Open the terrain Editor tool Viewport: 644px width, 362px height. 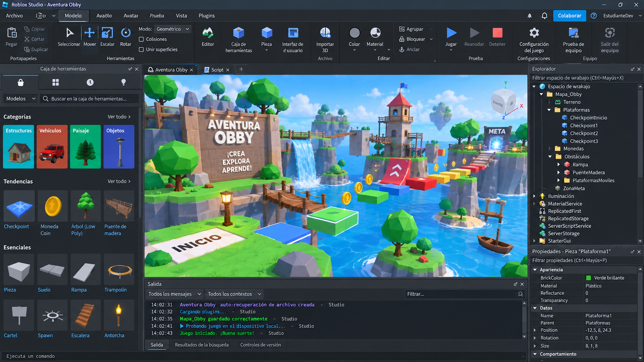point(208,37)
